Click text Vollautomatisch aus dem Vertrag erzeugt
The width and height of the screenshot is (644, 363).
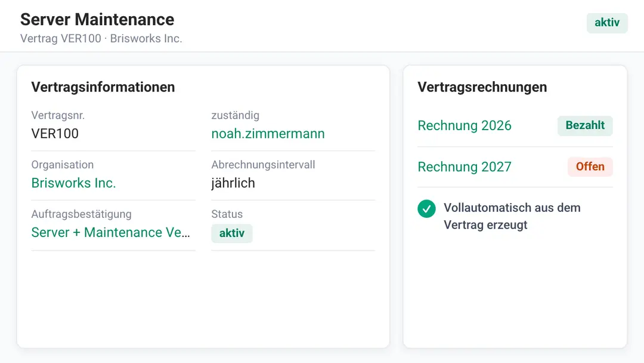[512, 216]
